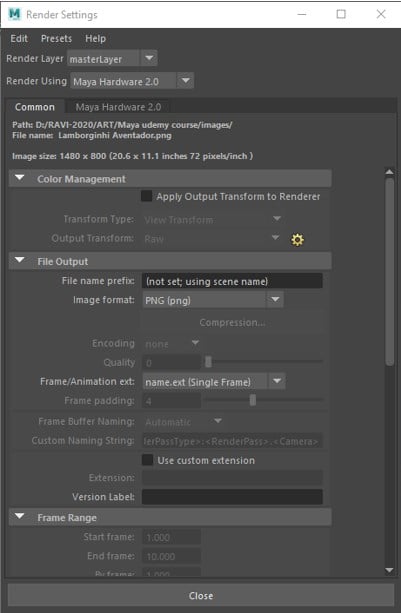Click the File name prefix field

232,281
